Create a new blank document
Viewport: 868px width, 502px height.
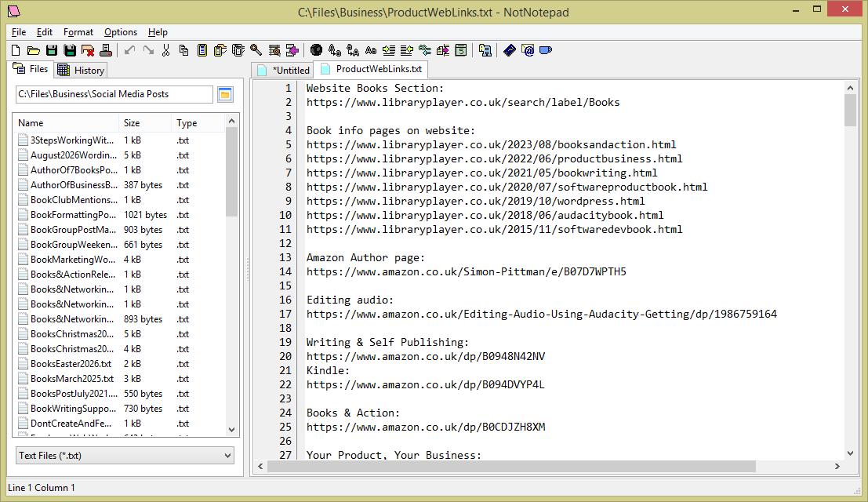[16, 50]
